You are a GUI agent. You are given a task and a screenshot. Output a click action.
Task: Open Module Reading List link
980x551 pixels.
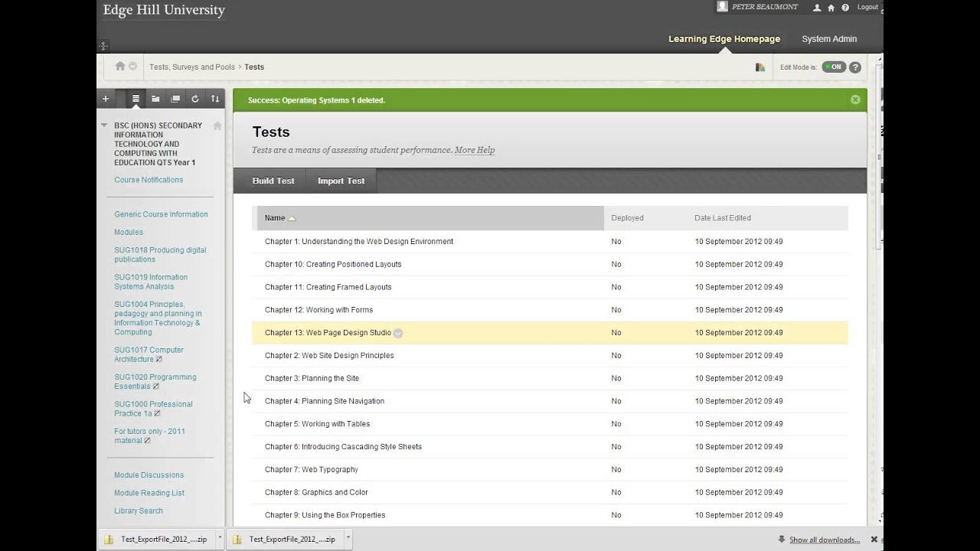[149, 493]
